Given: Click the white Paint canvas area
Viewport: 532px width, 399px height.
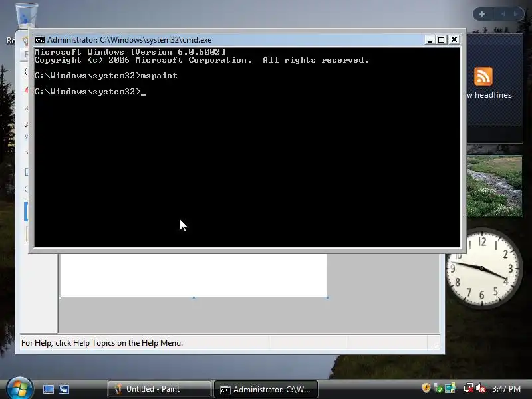Looking at the screenshot, I should 194,275.
